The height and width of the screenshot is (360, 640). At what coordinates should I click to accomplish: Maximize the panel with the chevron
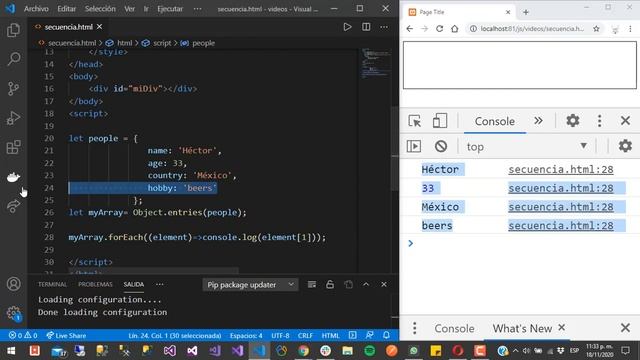[x=366, y=284]
